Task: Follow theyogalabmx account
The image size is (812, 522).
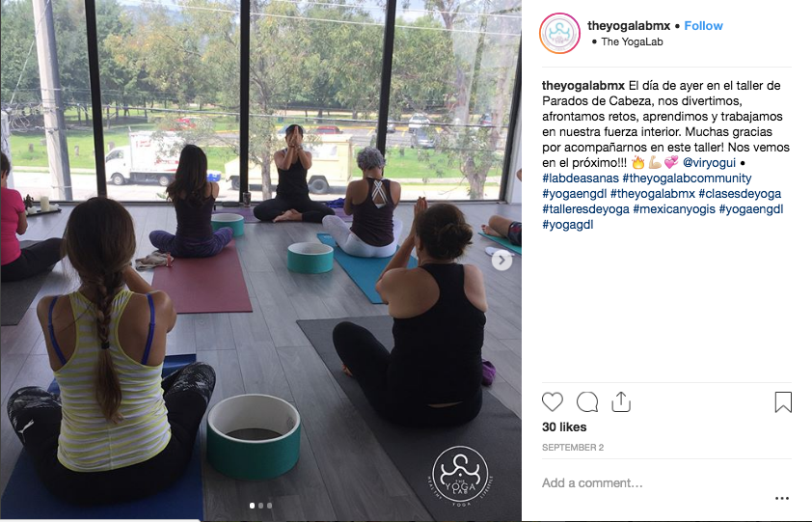Action: coord(703,26)
